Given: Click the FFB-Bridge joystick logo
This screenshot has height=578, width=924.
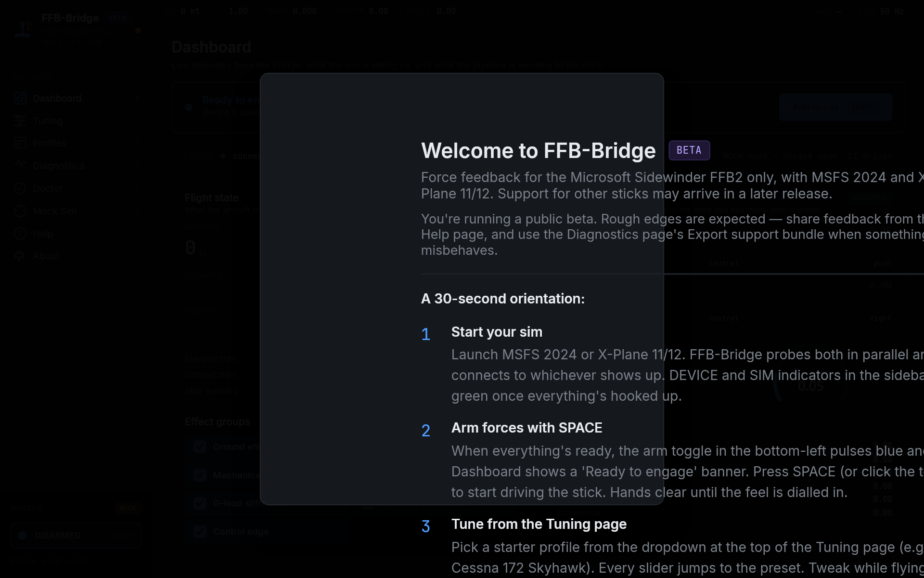Looking at the screenshot, I should coord(23,29).
